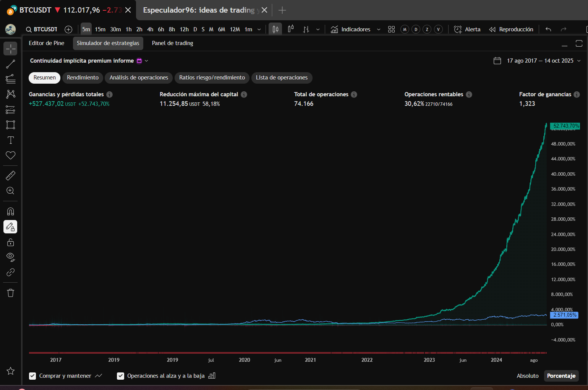
Task: Open the date range dropdown
Action: 539,61
